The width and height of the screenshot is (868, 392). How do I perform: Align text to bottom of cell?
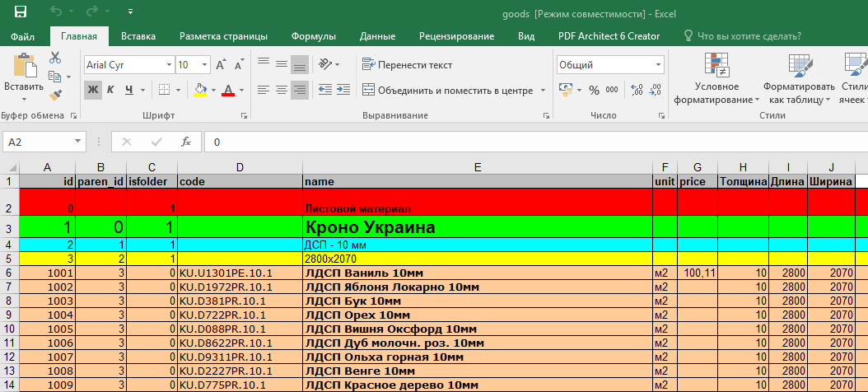coord(300,65)
